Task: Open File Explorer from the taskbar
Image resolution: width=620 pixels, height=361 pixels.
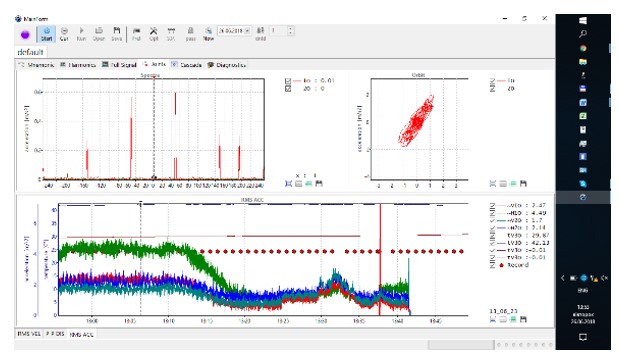Action: coord(583,62)
